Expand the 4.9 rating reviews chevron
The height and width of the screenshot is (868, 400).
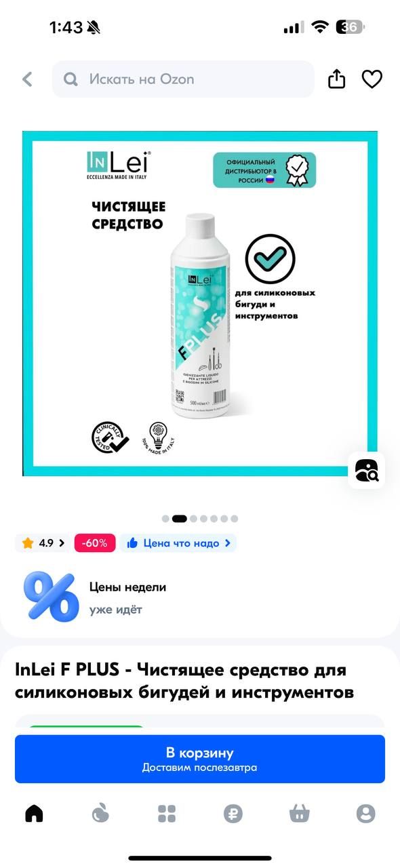pos(62,543)
